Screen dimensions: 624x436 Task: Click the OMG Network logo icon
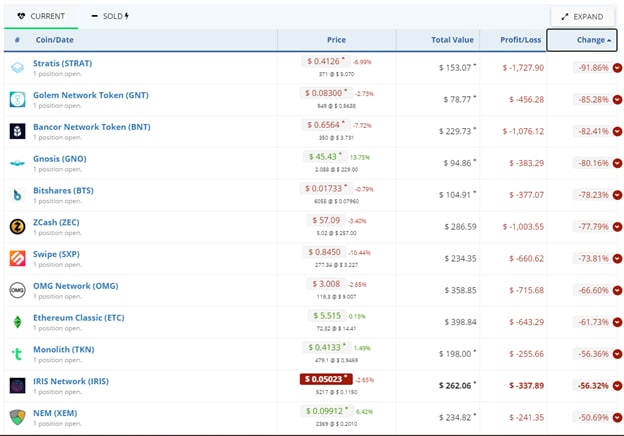coord(18,290)
